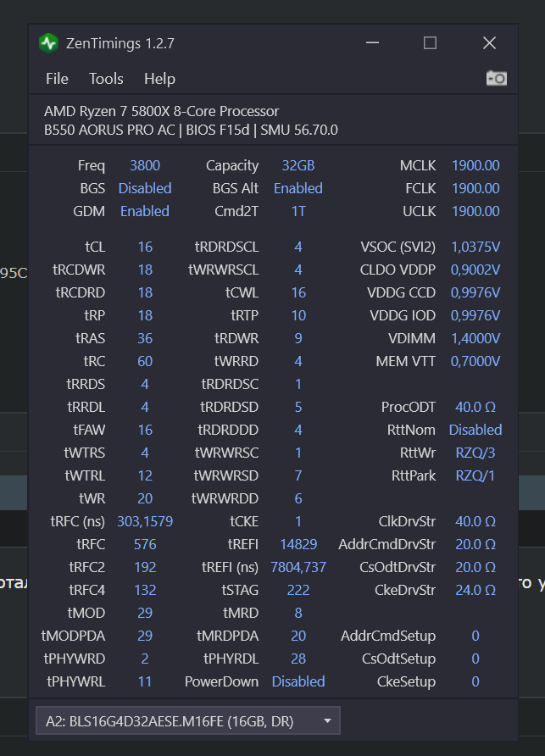The height and width of the screenshot is (756, 545).
Task: Click the GDM Enabled value
Action: click(x=145, y=211)
